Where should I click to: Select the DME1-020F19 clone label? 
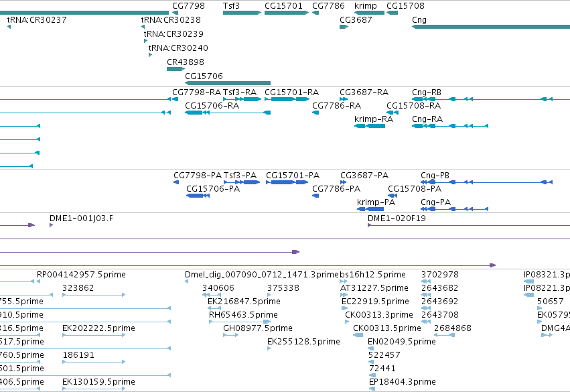pos(397,218)
